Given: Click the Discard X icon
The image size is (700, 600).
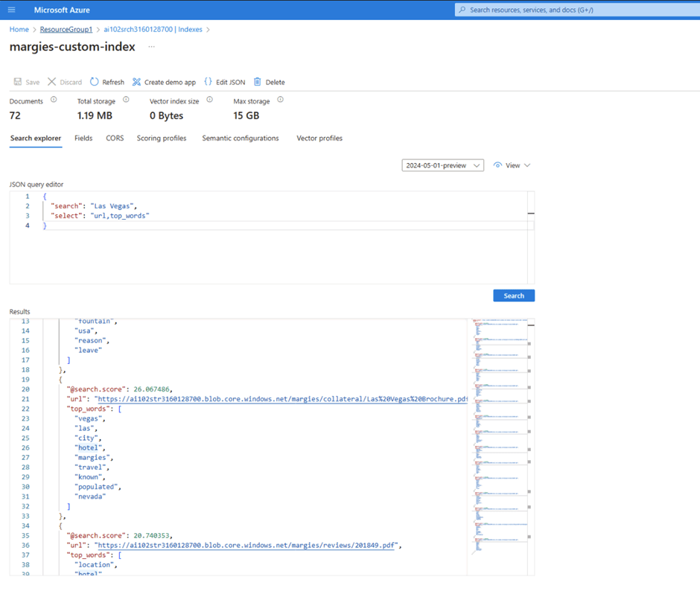Looking at the screenshot, I should coord(52,82).
